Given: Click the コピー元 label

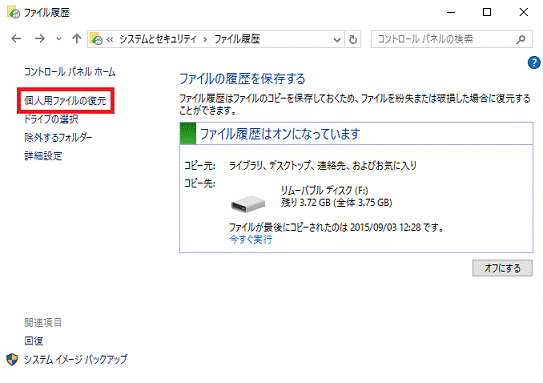Looking at the screenshot, I should coord(199,166).
